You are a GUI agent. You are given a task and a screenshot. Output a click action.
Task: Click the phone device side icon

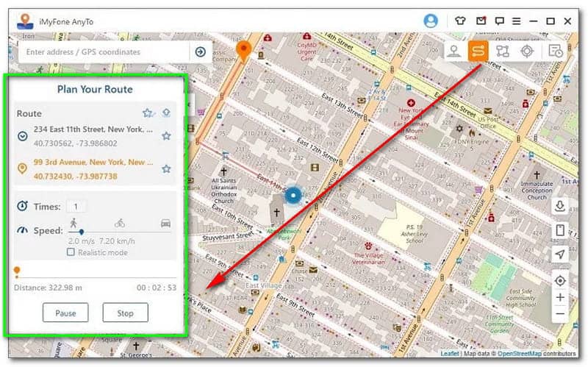(560, 230)
